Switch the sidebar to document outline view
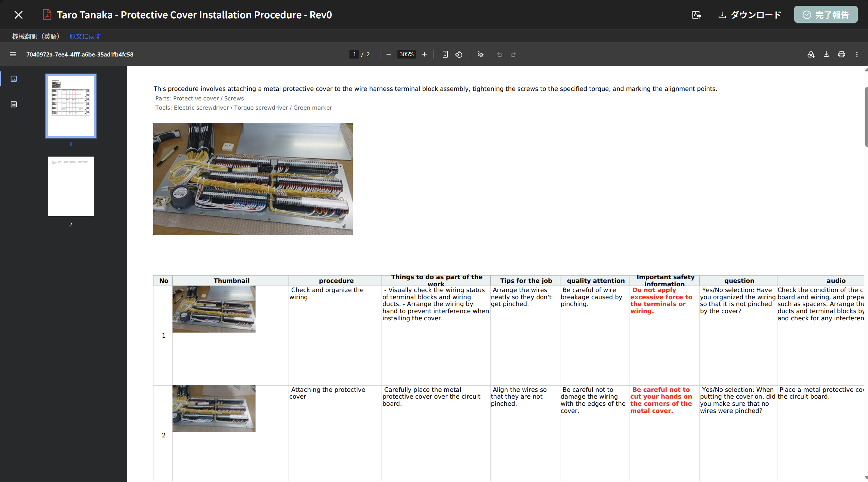 (x=14, y=105)
